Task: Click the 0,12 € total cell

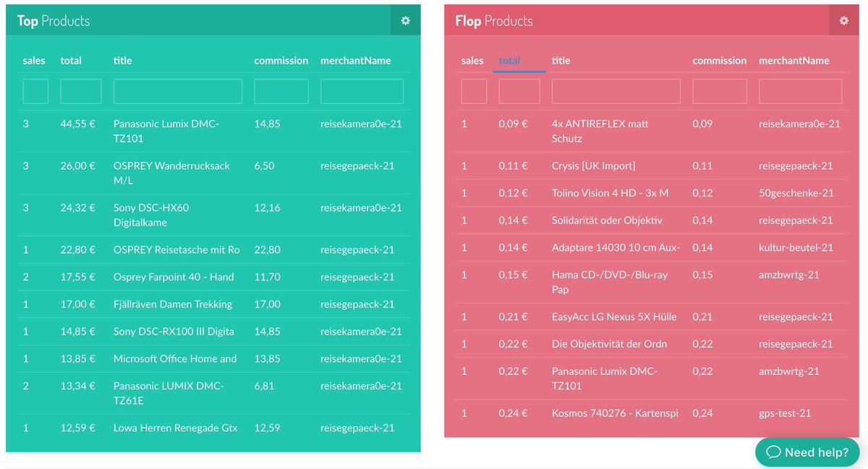Action: point(513,193)
